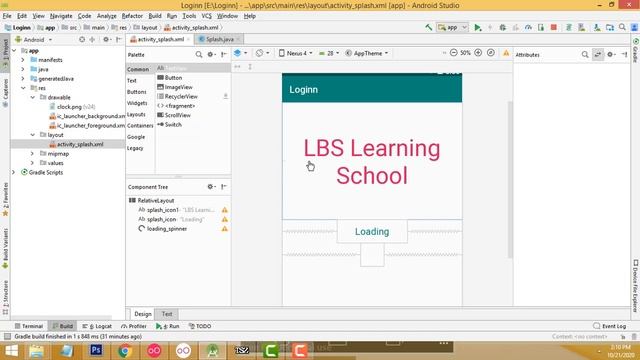
Task: Open the VCS menu
Action: point(207,16)
